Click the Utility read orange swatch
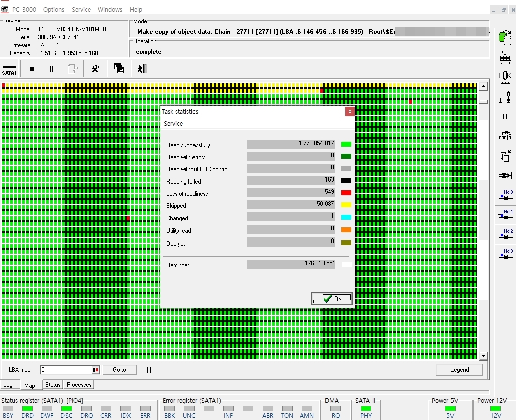The image size is (516, 420). [346, 230]
